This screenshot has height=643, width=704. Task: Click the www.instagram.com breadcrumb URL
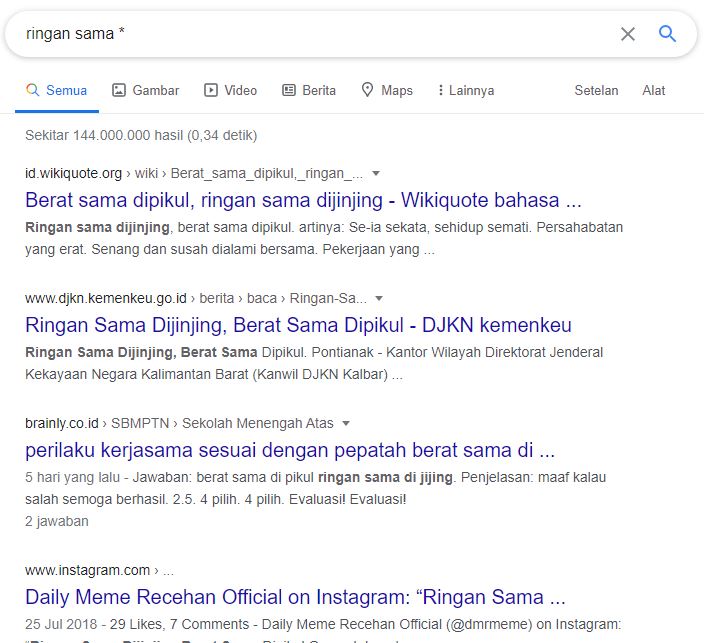point(99,570)
